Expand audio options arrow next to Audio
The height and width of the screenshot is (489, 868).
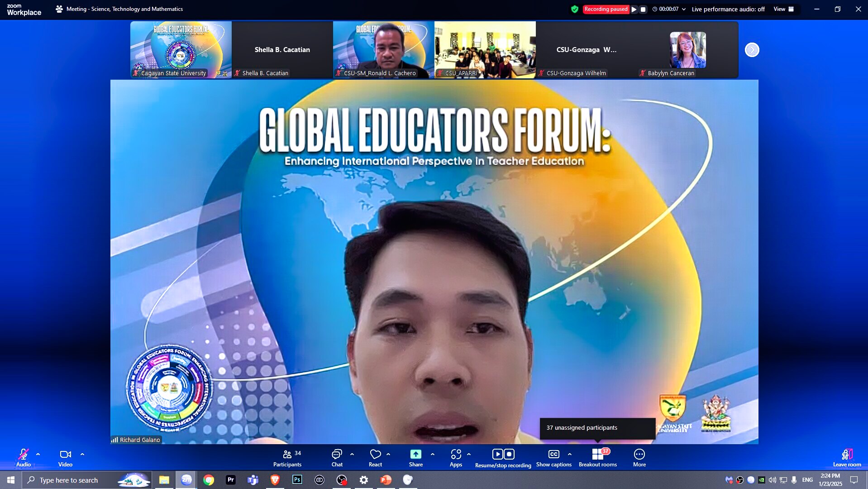38,454
